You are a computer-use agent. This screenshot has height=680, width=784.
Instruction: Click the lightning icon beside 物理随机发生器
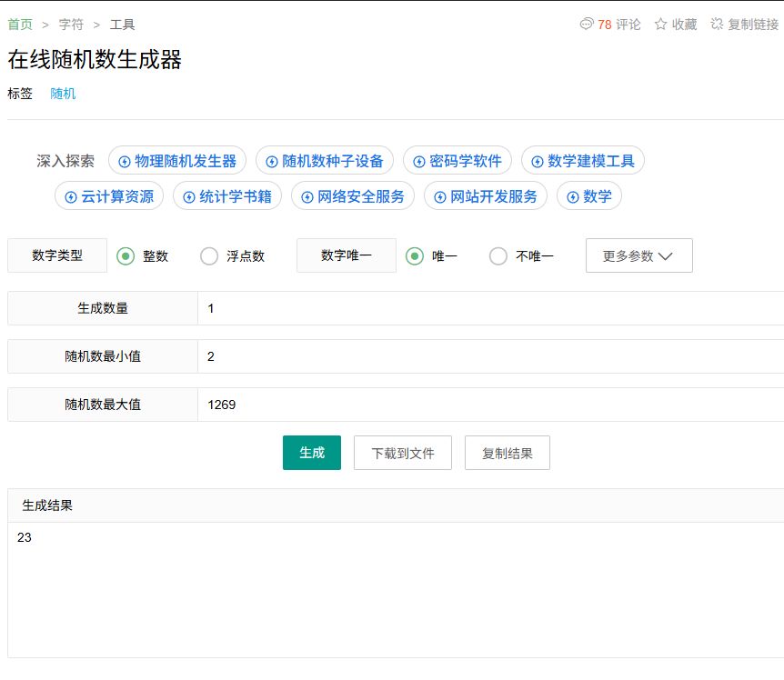[x=125, y=162]
